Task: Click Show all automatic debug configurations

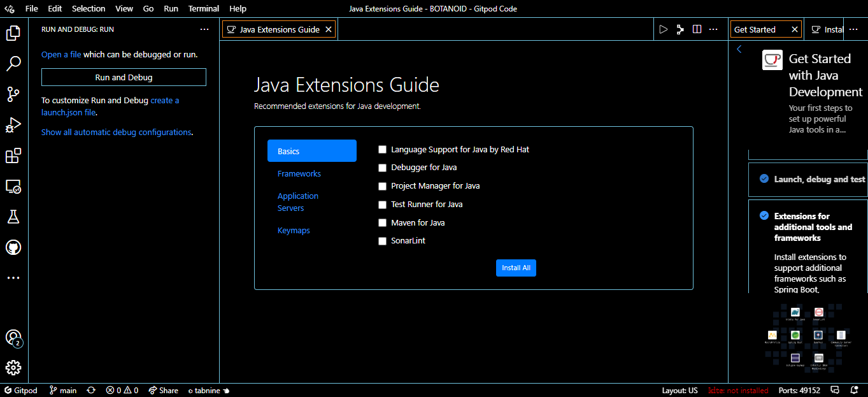Action: click(116, 133)
